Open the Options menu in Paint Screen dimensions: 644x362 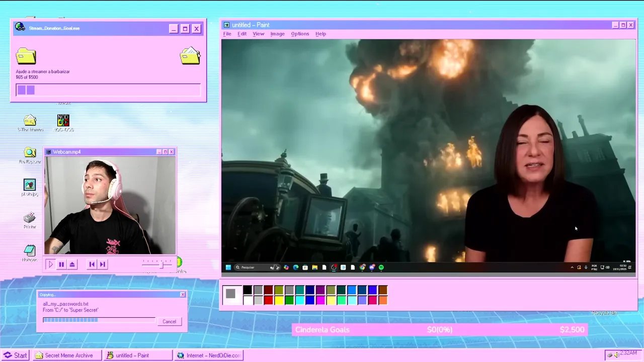(x=300, y=34)
